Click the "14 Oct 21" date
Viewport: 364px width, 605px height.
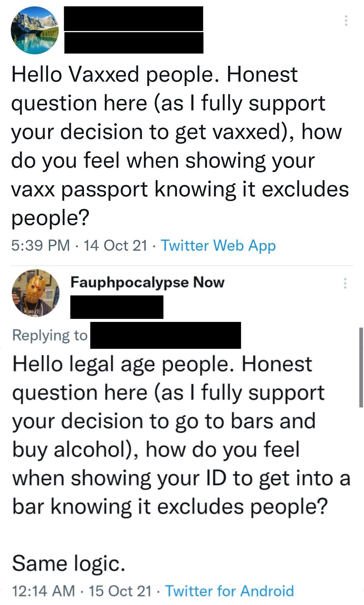click(115, 245)
